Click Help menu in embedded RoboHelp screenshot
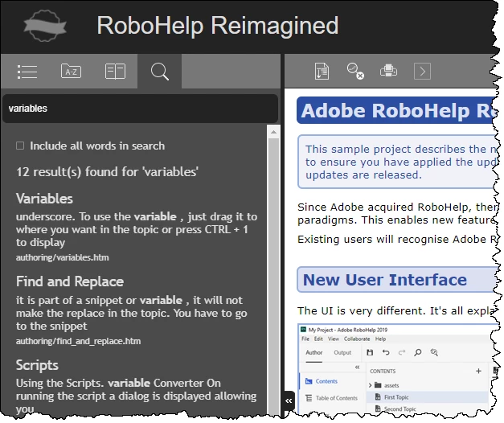Viewport: 504px width, 423px height. coord(380,339)
